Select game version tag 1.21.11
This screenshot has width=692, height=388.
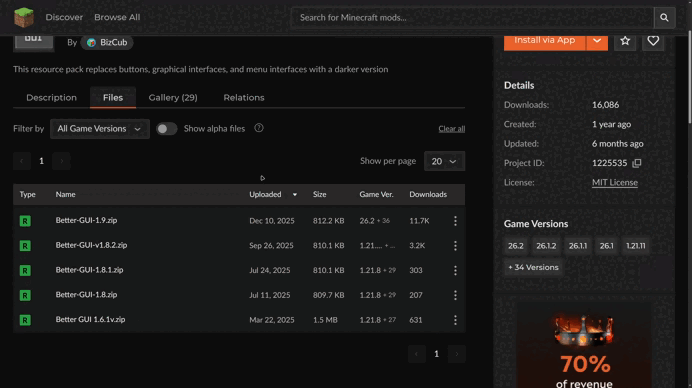[x=636, y=246]
